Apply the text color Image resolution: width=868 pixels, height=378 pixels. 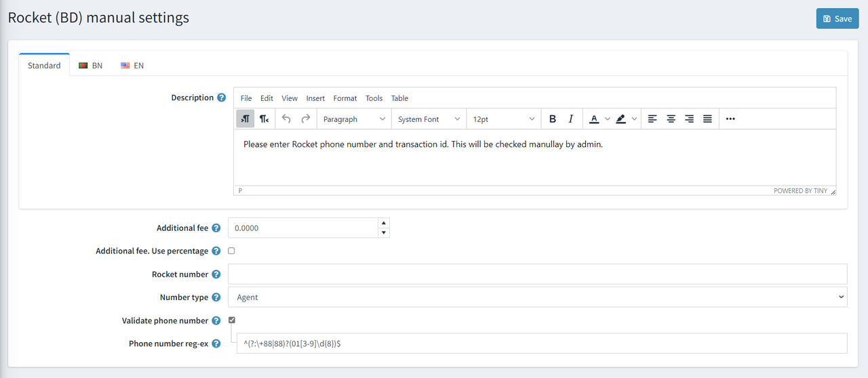click(594, 119)
